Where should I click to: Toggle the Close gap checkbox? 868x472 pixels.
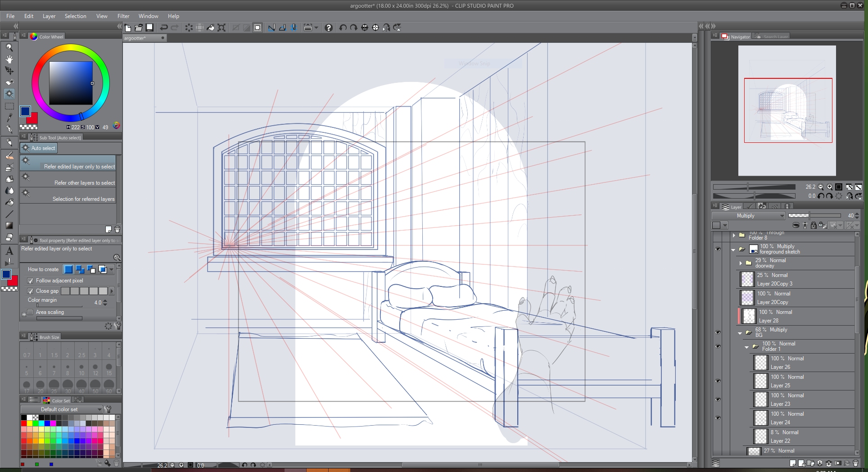click(x=31, y=291)
